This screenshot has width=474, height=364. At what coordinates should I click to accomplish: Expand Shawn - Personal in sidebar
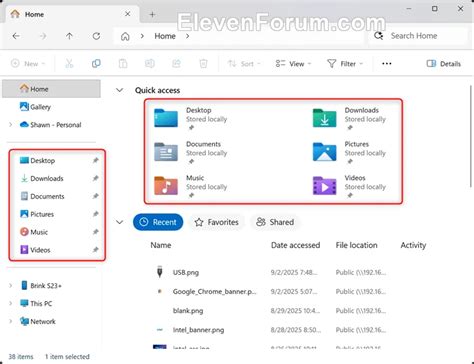[x=11, y=125]
